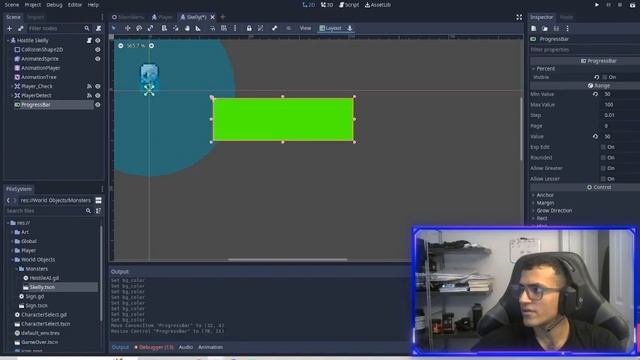640x360 pixels.
Task: Create a new resource in the Inspector
Action: [533, 29]
